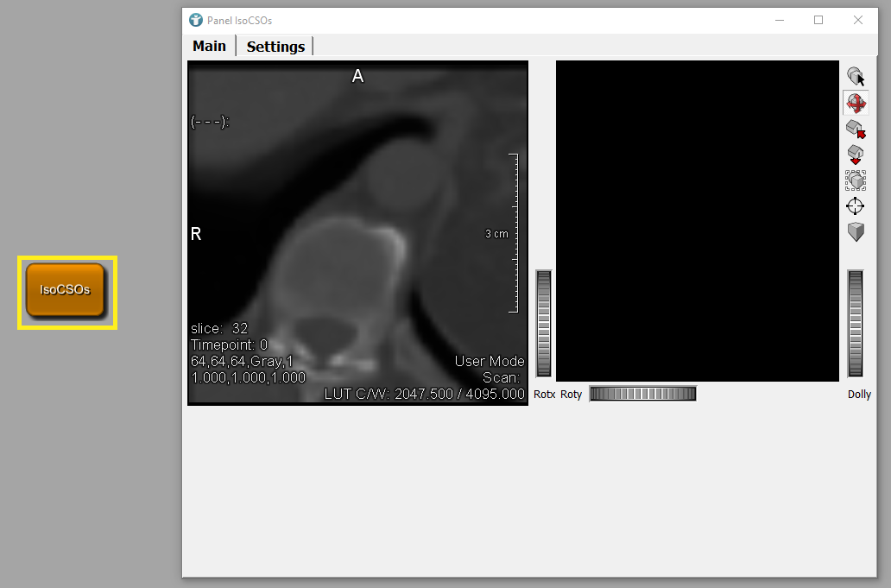Open the Settings tab

(275, 47)
